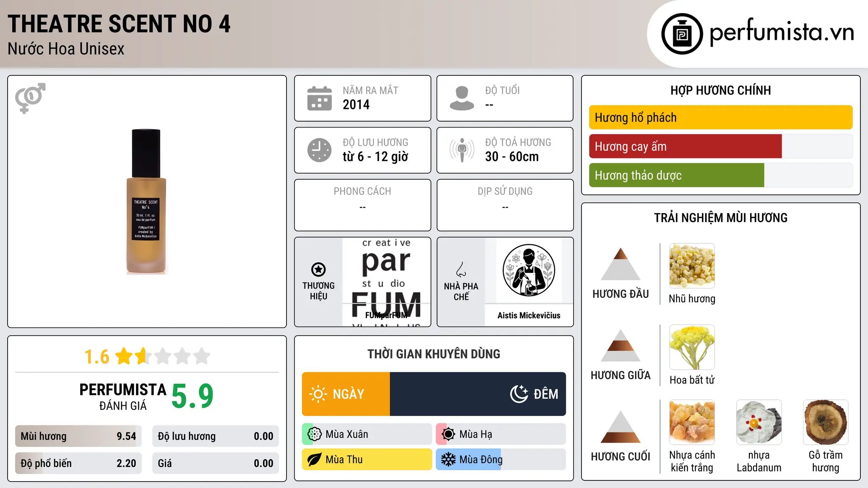Click the middle-note pyramid icon Hương giữa
868x488 pixels.
(x=620, y=345)
